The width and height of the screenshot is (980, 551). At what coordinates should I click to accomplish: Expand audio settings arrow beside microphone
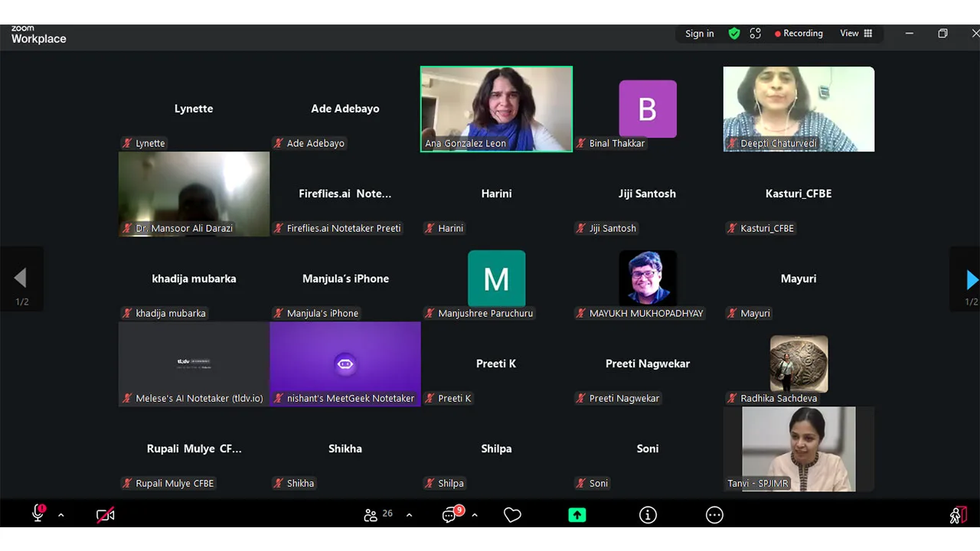61,515
